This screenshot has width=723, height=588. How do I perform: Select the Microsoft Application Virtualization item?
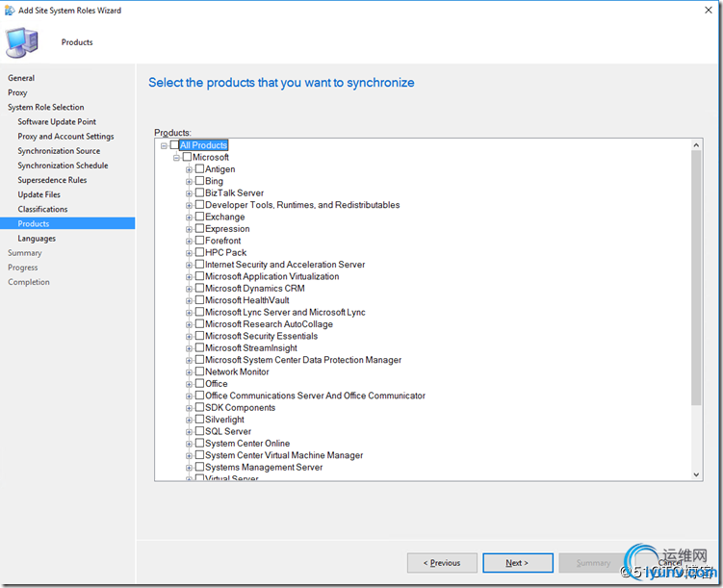click(272, 276)
